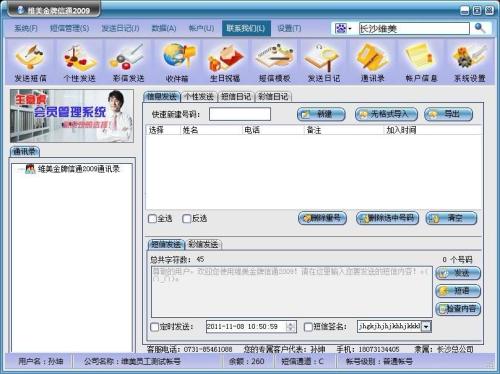Viewport: 500px width, 374px height.
Task: Switch to the 个性发送 tab
Action: point(199,97)
